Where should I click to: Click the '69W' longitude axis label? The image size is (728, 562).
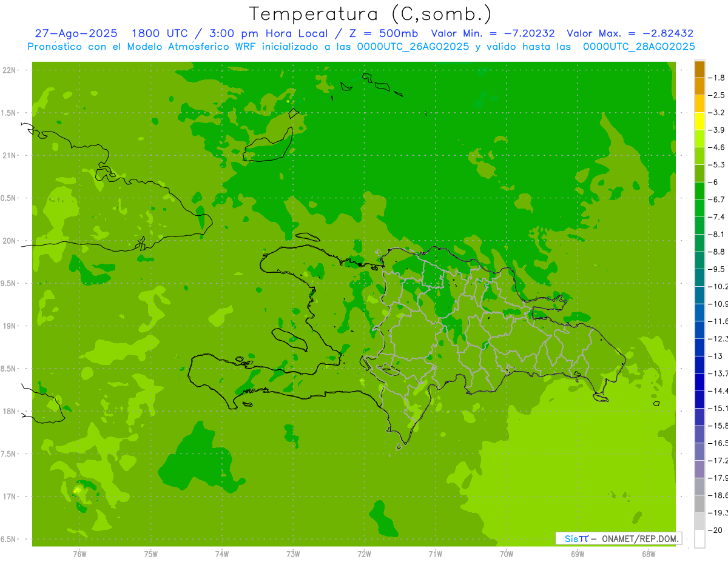point(578,554)
